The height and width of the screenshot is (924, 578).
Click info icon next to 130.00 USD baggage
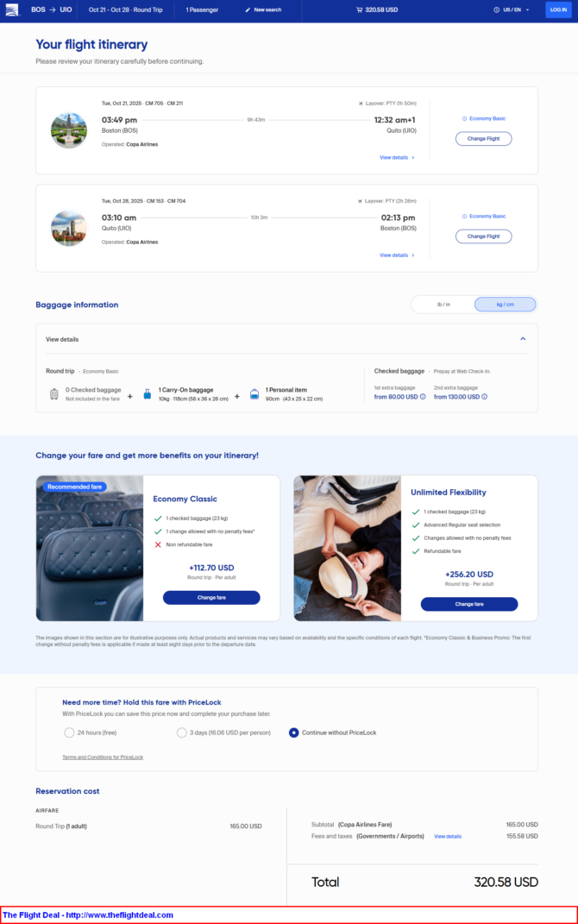tap(484, 397)
